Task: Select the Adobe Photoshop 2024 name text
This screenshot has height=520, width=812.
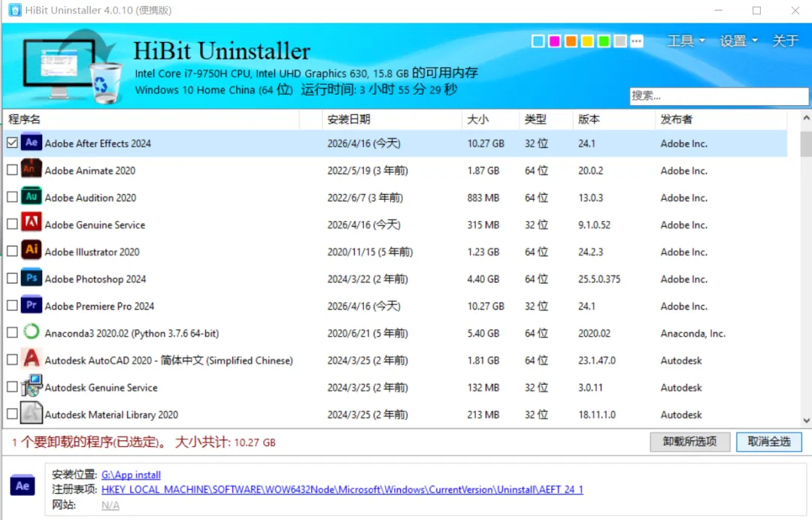Action: (x=95, y=279)
